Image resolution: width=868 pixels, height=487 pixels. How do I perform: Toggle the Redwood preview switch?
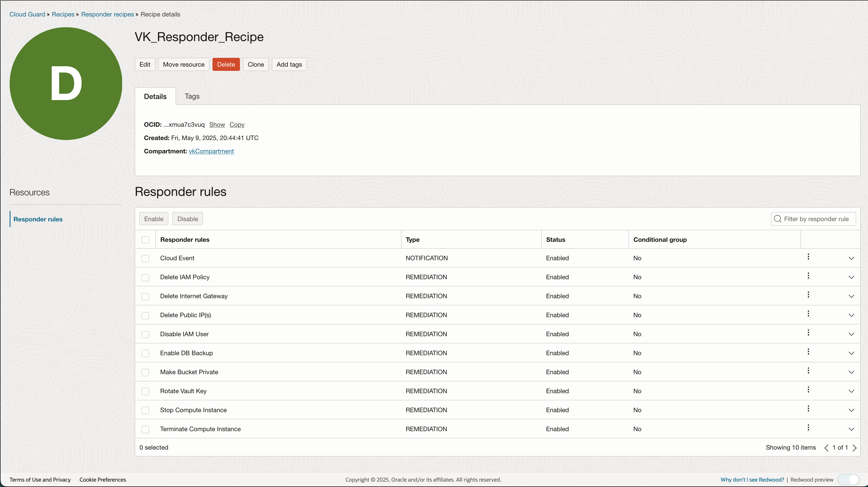click(x=848, y=480)
